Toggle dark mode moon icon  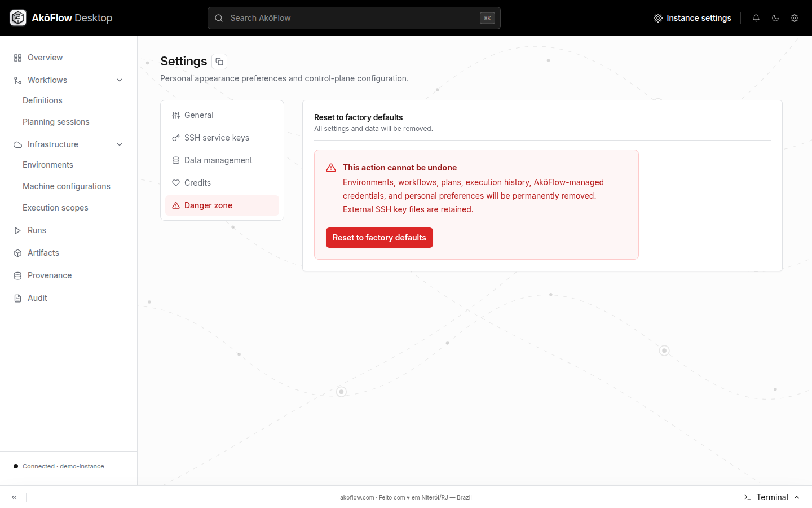pos(775,18)
